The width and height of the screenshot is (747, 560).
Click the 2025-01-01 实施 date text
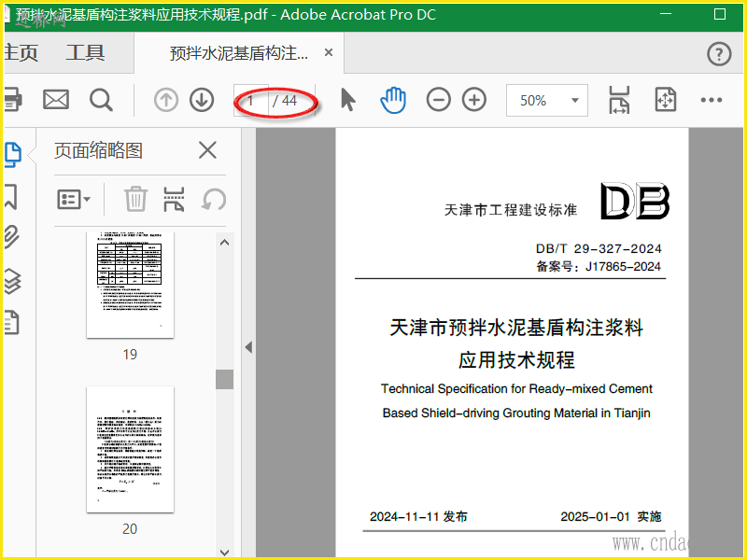pyautogui.click(x=611, y=517)
